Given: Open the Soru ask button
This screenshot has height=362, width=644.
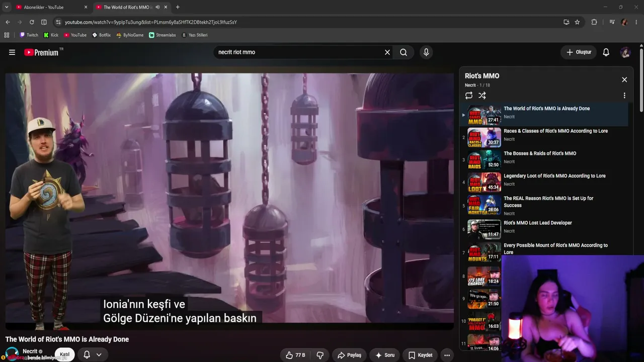Looking at the screenshot, I should [385, 355].
